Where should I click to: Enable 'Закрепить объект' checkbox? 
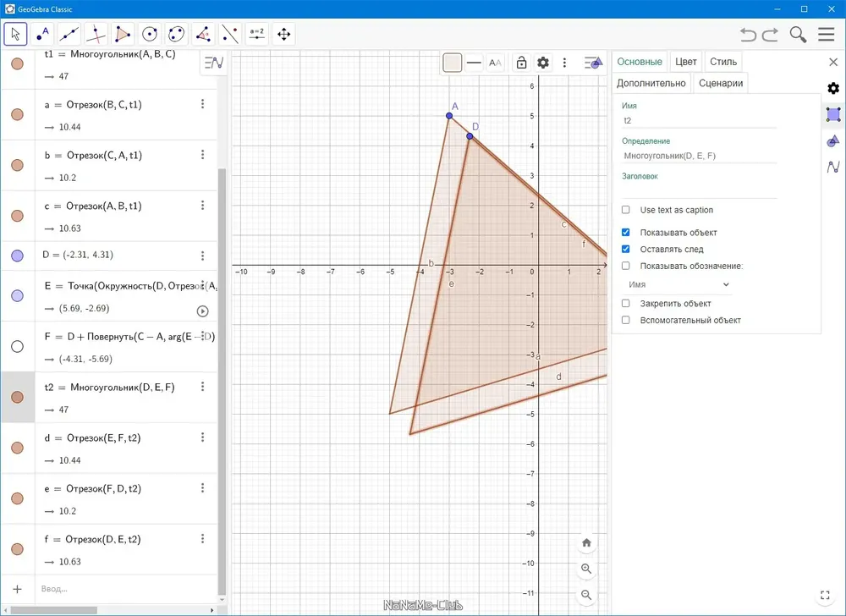click(626, 303)
